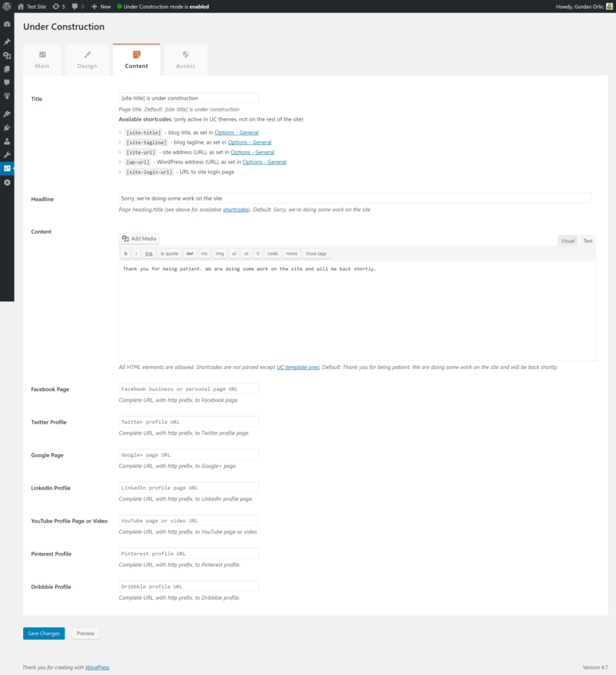Focus the Headline input field
616x675 pixels.
(355, 198)
